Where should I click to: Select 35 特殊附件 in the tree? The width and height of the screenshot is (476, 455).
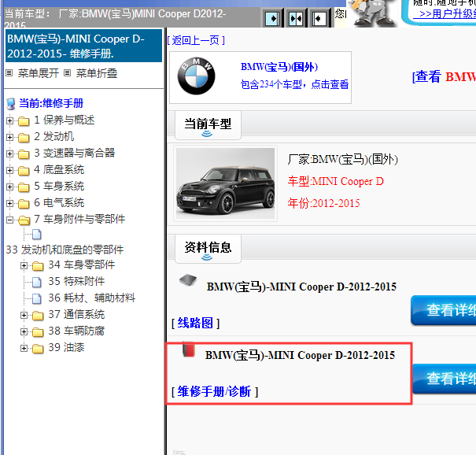(x=76, y=281)
